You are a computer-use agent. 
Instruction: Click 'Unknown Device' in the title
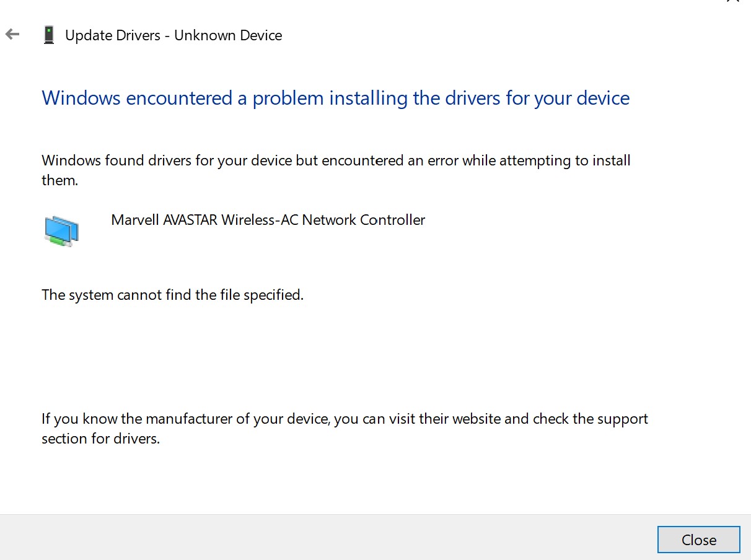click(228, 35)
